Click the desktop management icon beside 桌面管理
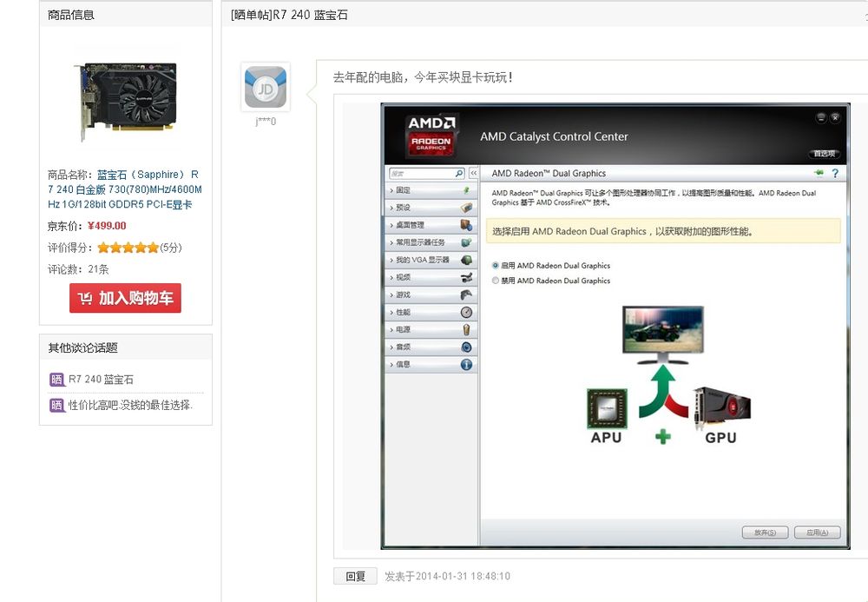Image resolution: width=868 pixels, height=602 pixels. click(x=466, y=225)
